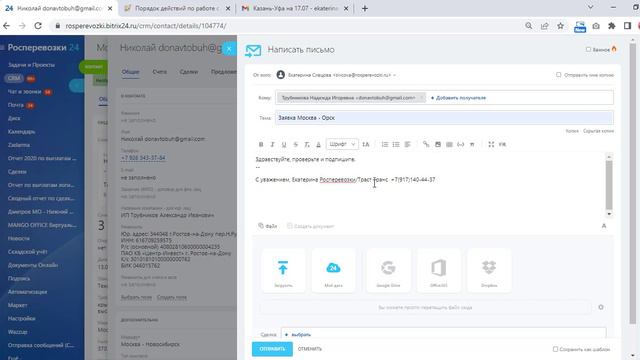
Task: Switch to the Сделки tab in contact card
Action: 189,72
